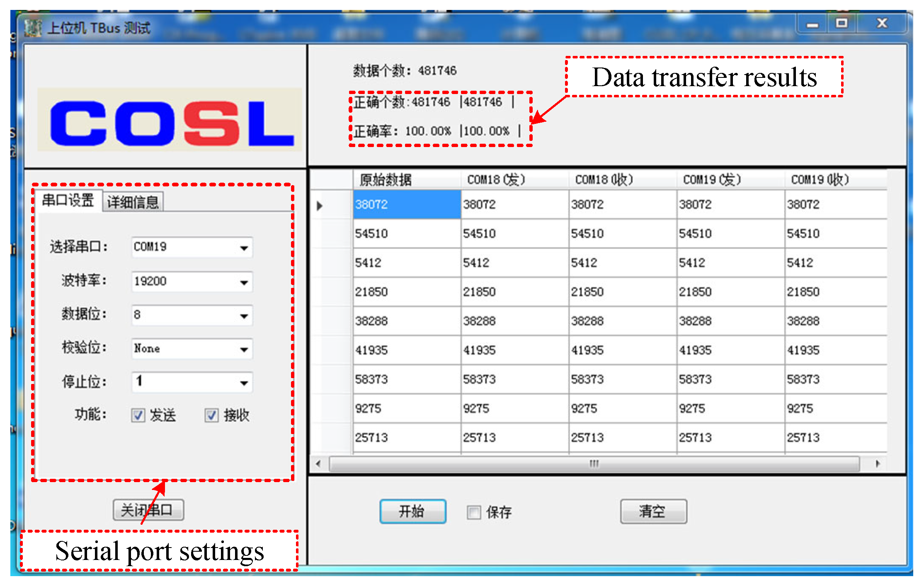Expand the stop bits dropdown showing 1
Viewport: 924px width, 584px height.
[x=244, y=383]
